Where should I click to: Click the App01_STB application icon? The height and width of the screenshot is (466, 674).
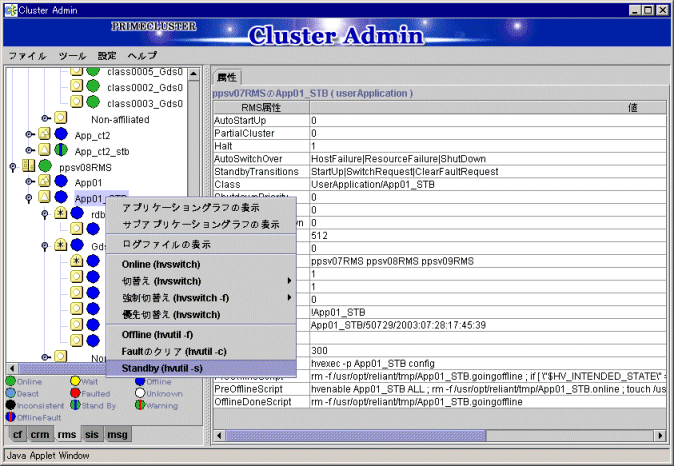44,197
